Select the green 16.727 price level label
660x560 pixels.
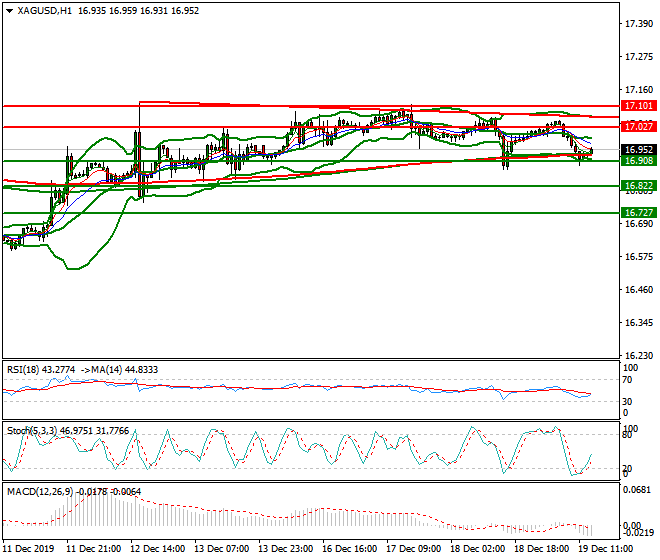tap(639, 213)
